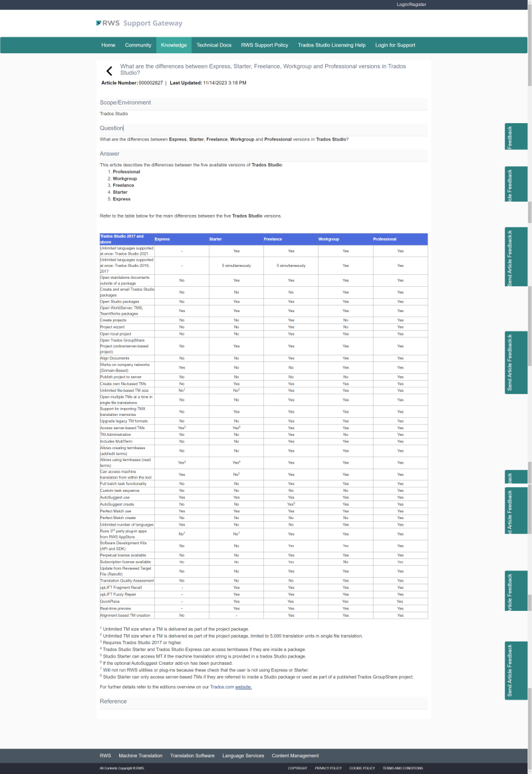Click the Freelance column header
532x774 pixels.
tap(273, 239)
